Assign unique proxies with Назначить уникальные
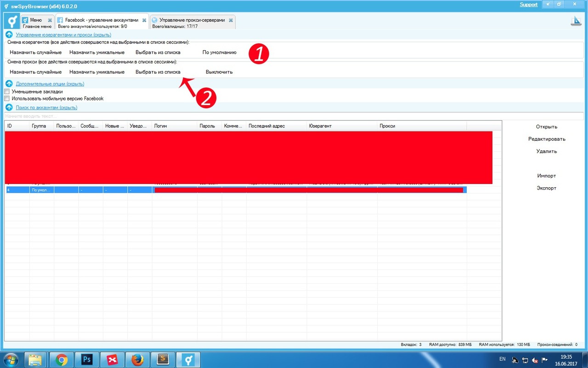The height and width of the screenshot is (368, 588). 97,72
